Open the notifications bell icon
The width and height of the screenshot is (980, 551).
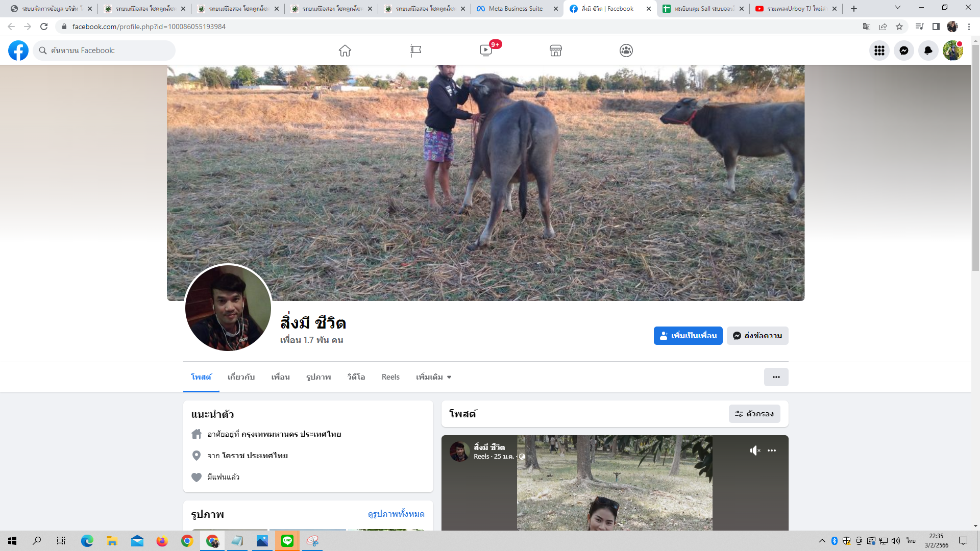pos(928,51)
